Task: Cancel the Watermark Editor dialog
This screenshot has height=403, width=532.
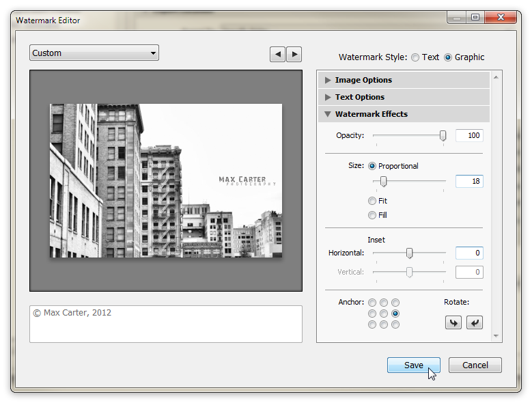Action: click(x=475, y=365)
